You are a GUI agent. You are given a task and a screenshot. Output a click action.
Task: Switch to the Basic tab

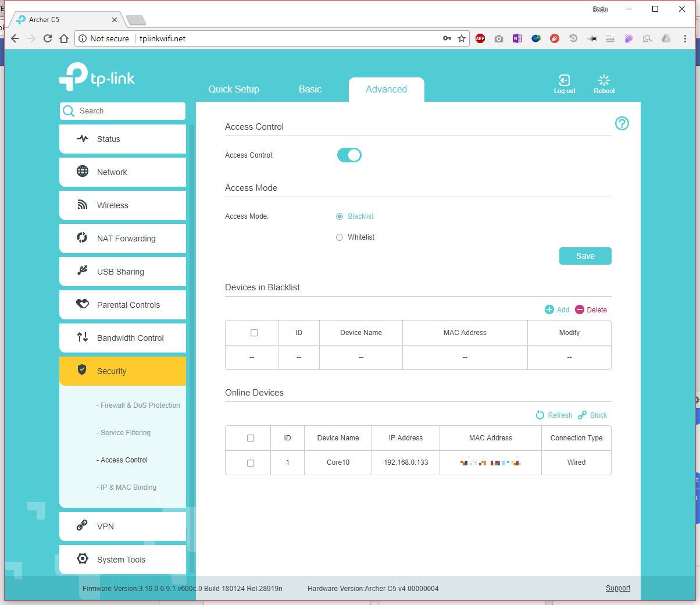click(310, 90)
